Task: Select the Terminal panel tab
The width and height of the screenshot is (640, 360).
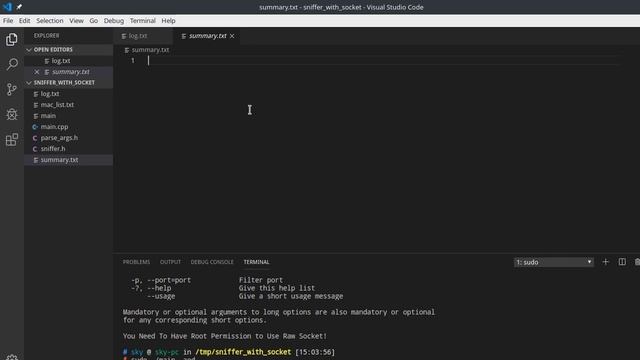Action: [256, 262]
